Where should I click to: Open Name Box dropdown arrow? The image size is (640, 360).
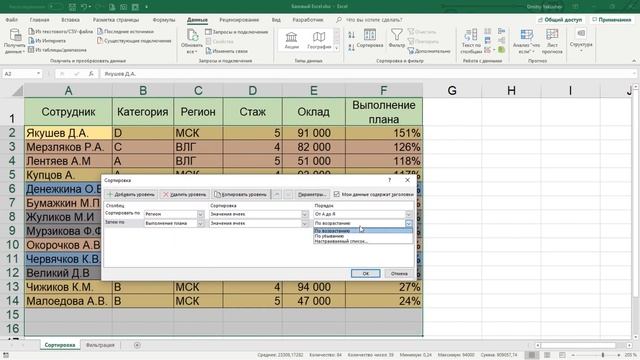coord(38,73)
